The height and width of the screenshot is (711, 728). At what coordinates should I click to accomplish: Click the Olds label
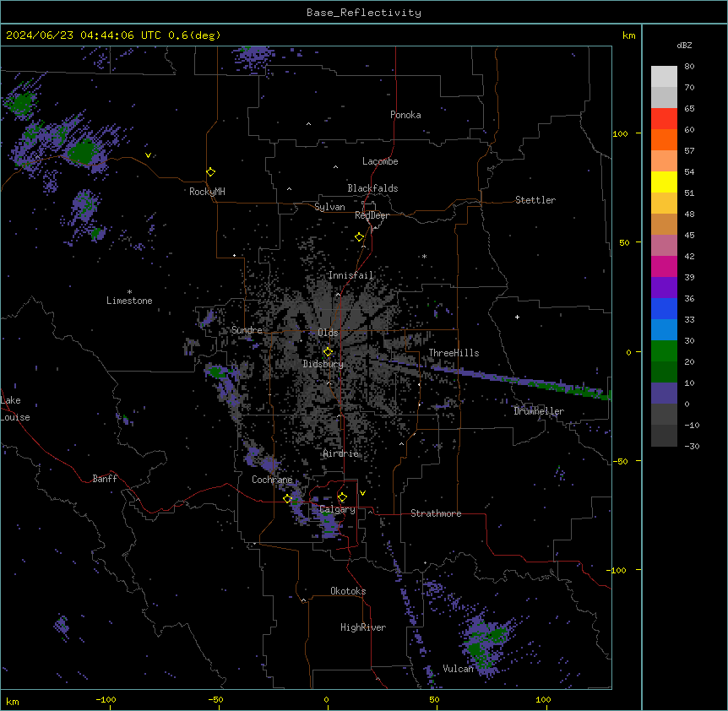pyautogui.click(x=328, y=333)
